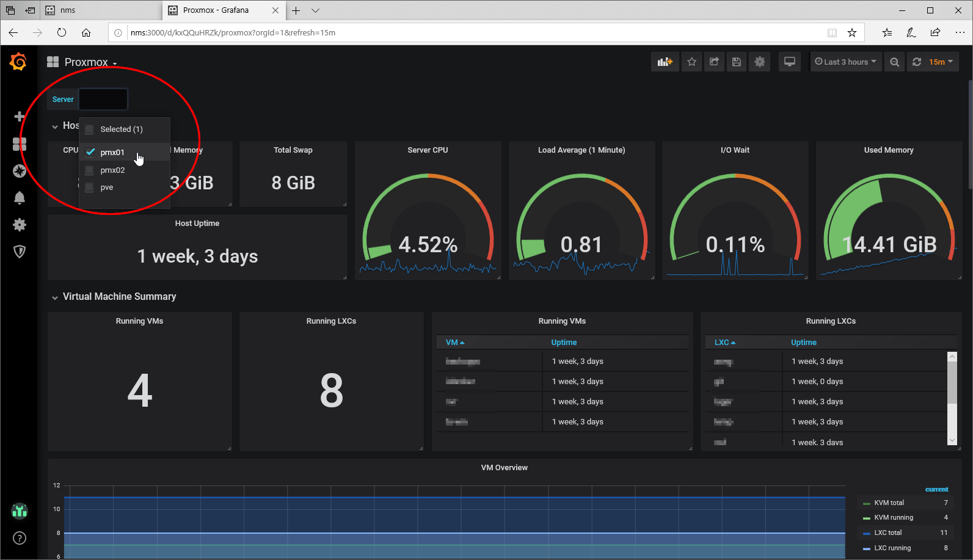The height and width of the screenshot is (560, 973).
Task: Open browser reading view icon
Action: (x=832, y=33)
